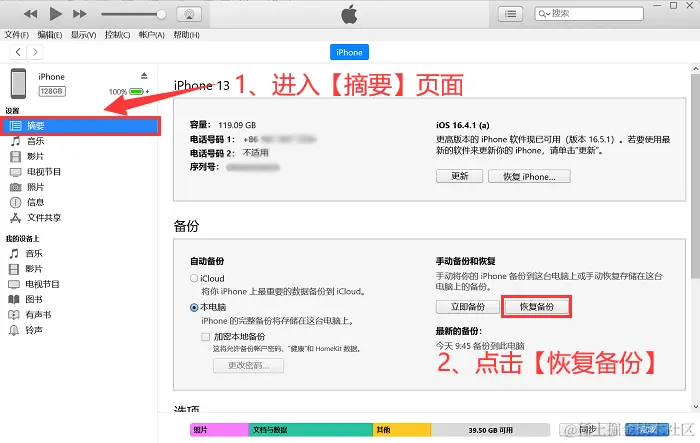Click the scrollbar up arrow
The width and height of the screenshot is (700, 443).
coord(695,69)
